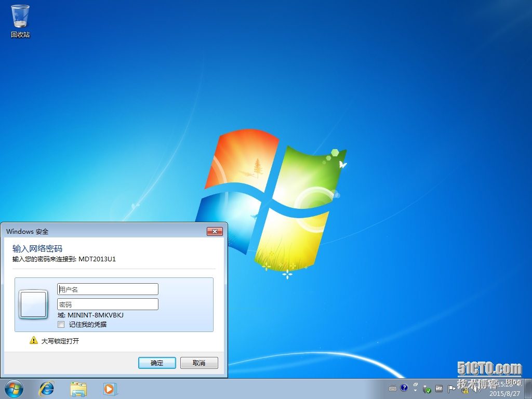Open VMware Tools tray icon
Viewport: 532px width, 399px height.
pos(439,389)
